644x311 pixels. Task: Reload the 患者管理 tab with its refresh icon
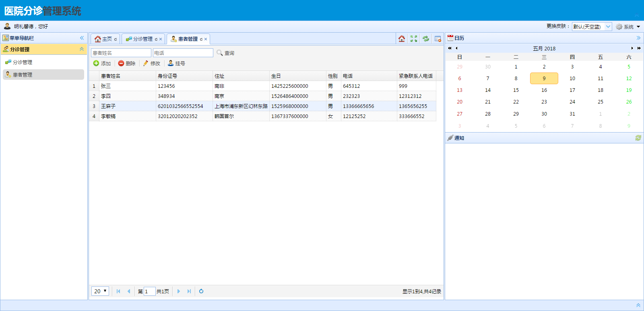(x=201, y=39)
